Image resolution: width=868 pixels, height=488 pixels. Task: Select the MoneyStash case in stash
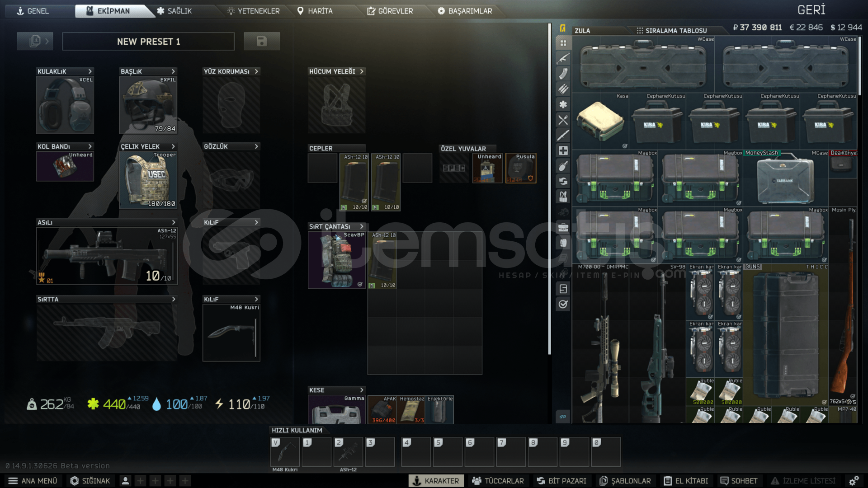pyautogui.click(x=785, y=178)
